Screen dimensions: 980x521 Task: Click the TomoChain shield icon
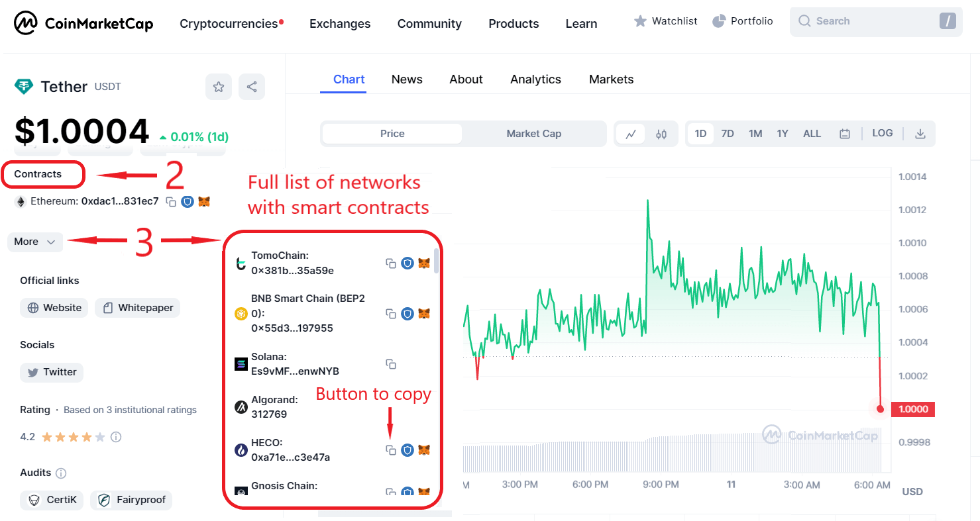(x=408, y=263)
